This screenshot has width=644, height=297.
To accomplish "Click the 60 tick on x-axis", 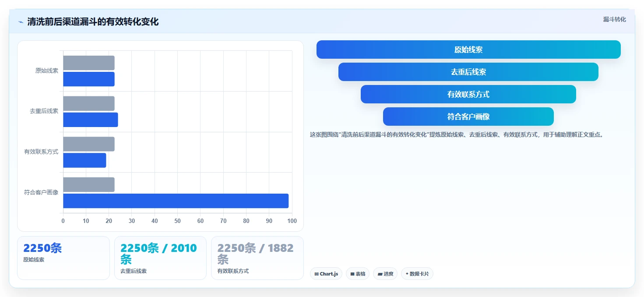I will click(x=201, y=221).
